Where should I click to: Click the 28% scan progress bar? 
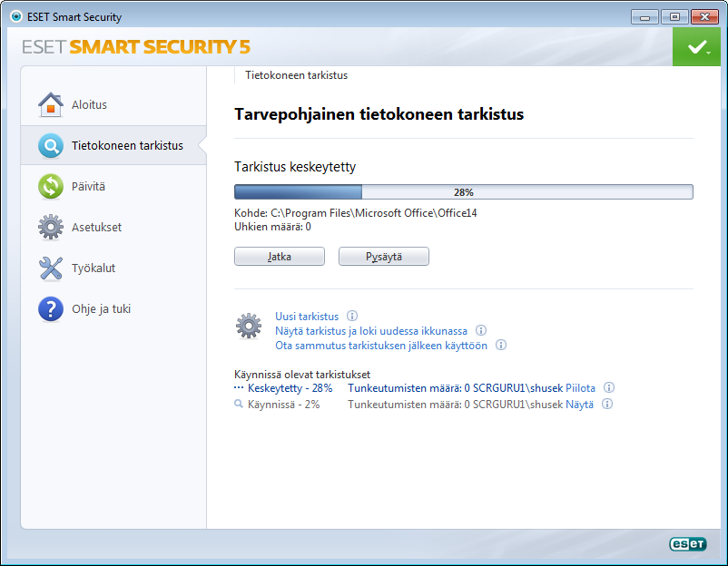coord(464,192)
